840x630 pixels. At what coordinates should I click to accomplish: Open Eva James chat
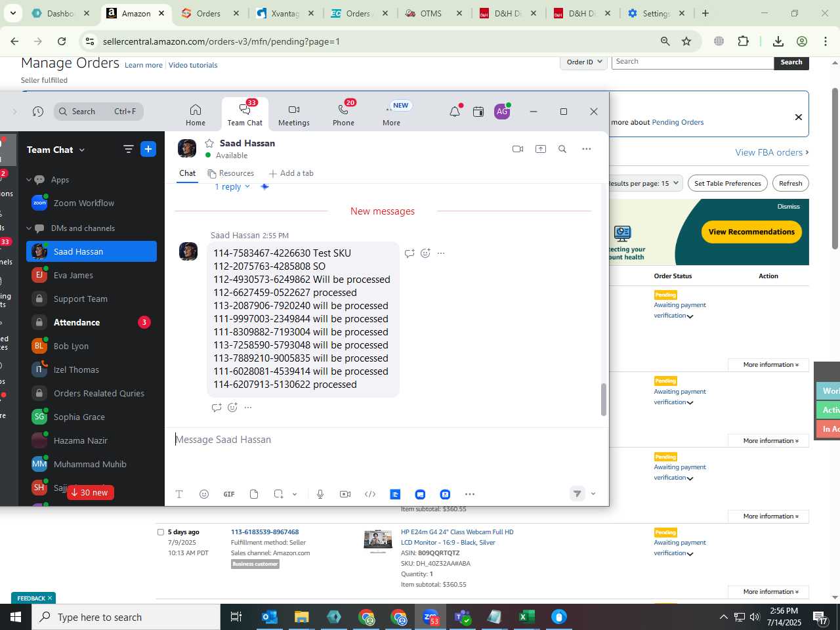click(x=91, y=276)
